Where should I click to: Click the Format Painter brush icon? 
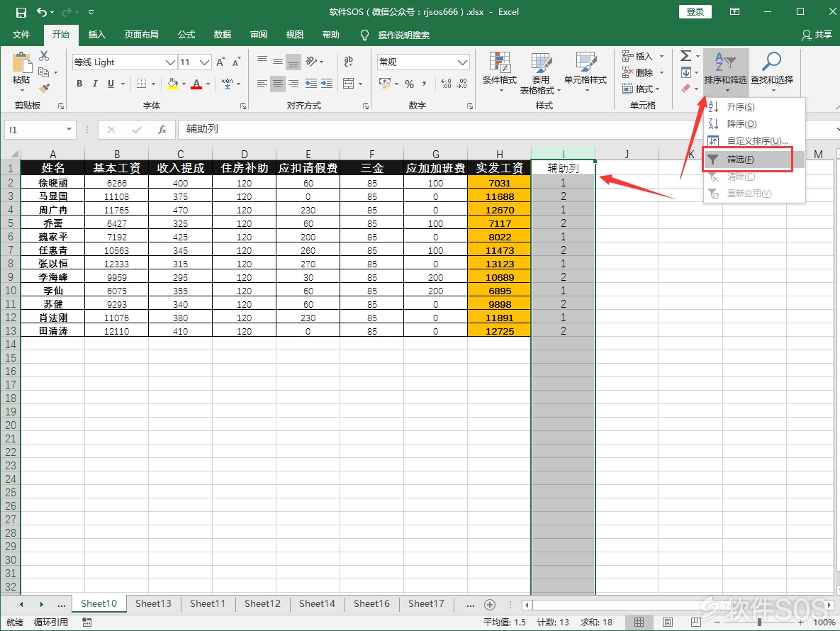[x=44, y=88]
